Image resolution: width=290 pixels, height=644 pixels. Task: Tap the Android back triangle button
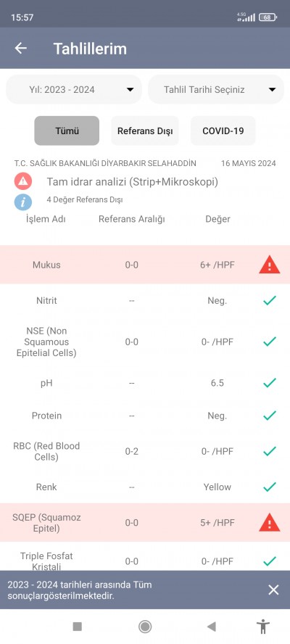point(212,627)
